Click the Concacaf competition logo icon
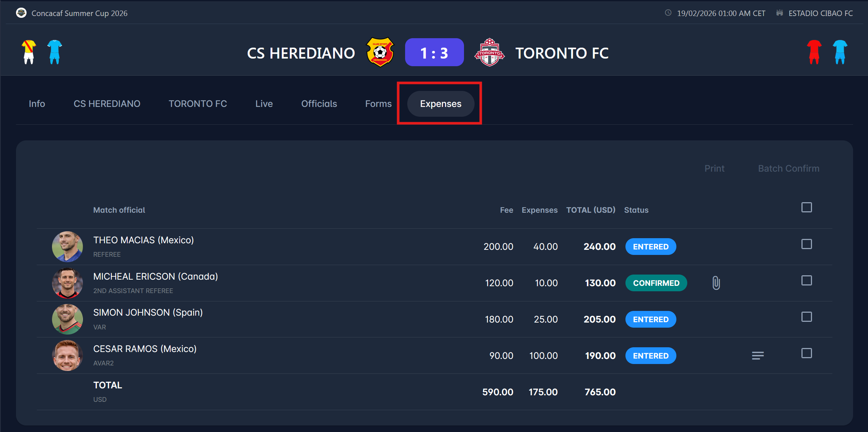868x432 pixels. point(21,13)
